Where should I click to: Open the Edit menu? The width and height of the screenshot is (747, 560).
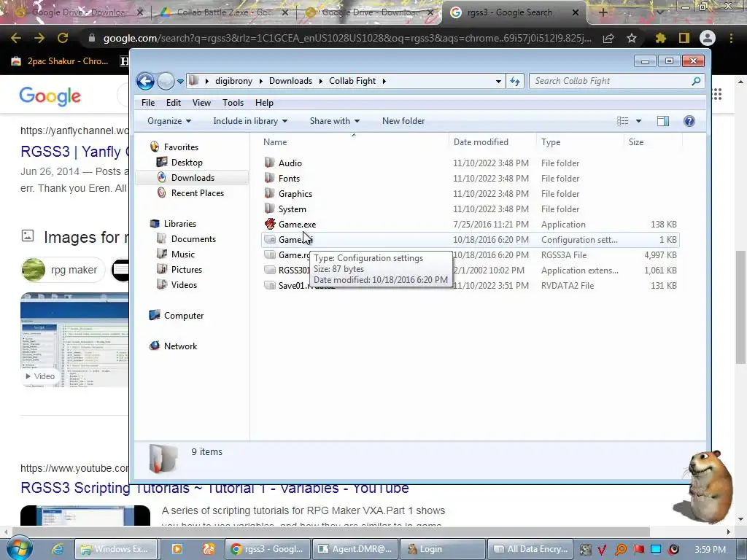[174, 103]
